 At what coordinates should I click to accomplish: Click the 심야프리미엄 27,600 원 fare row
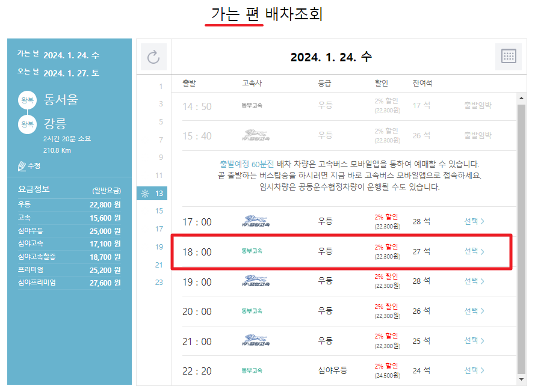point(69,283)
